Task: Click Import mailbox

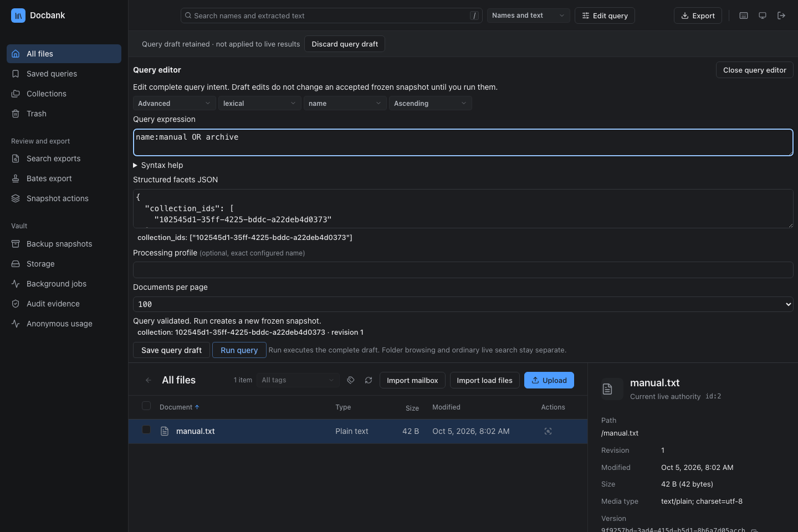Action: [x=412, y=380]
